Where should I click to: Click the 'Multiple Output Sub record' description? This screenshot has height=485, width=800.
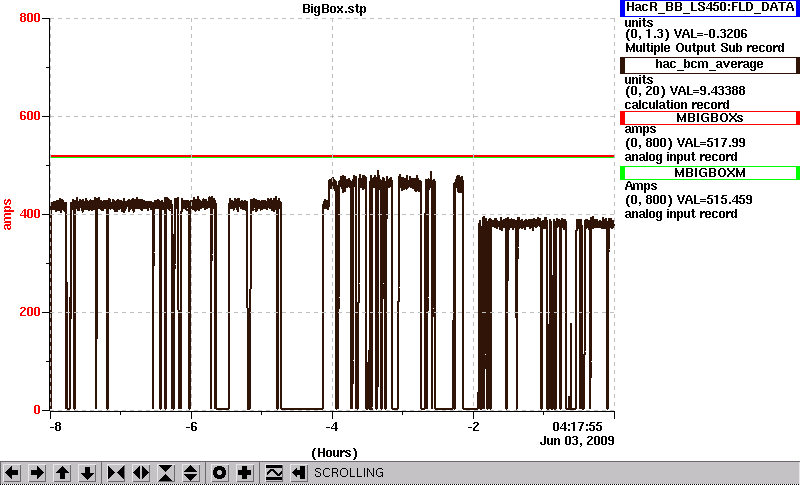point(705,48)
